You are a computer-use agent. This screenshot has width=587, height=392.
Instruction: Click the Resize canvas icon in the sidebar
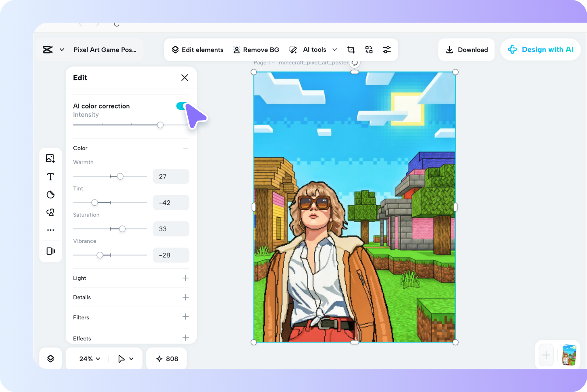point(50,251)
